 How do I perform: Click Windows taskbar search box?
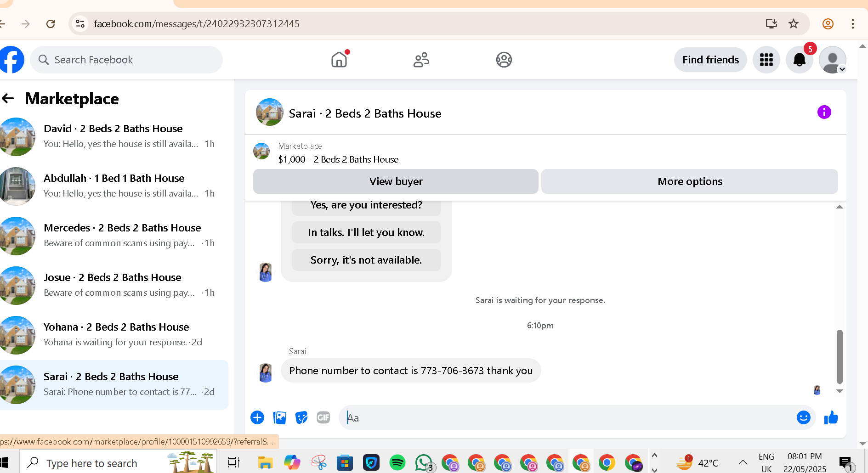pos(118,462)
